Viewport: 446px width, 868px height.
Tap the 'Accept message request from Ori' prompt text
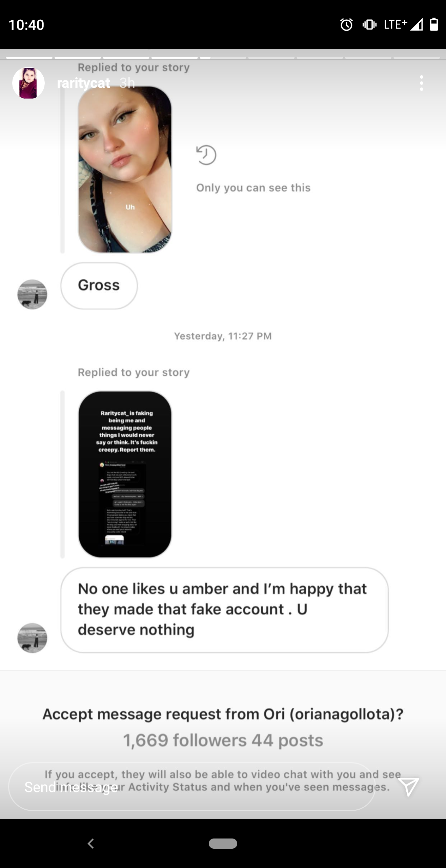click(223, 714)
